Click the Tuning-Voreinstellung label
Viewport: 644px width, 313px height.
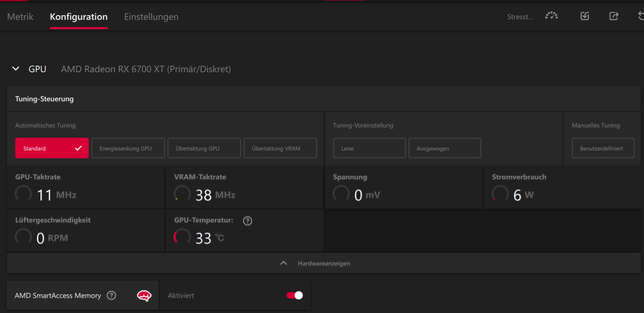click(x=363, y=125)
